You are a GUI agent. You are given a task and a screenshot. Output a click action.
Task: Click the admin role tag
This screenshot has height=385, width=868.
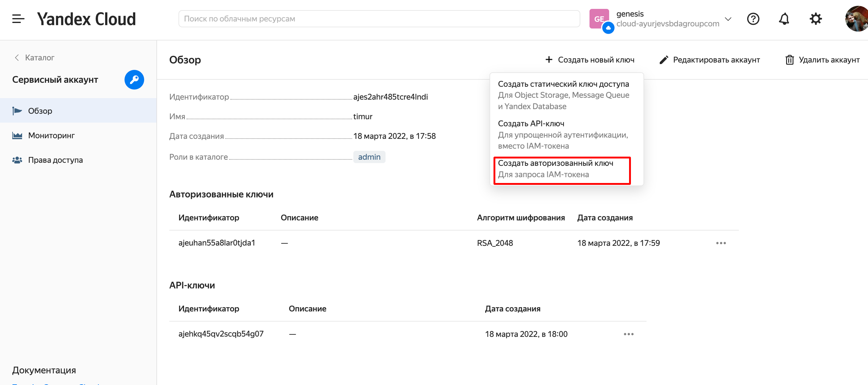369,157
